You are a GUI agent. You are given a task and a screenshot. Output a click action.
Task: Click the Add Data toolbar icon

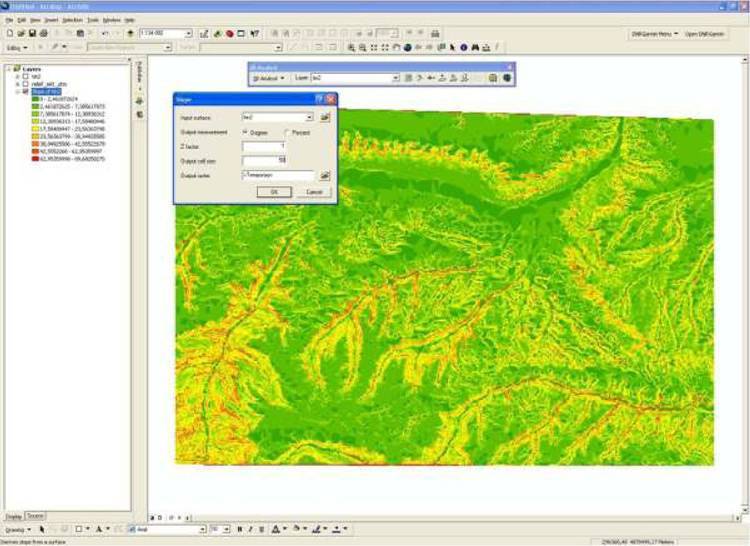[130, 33]
